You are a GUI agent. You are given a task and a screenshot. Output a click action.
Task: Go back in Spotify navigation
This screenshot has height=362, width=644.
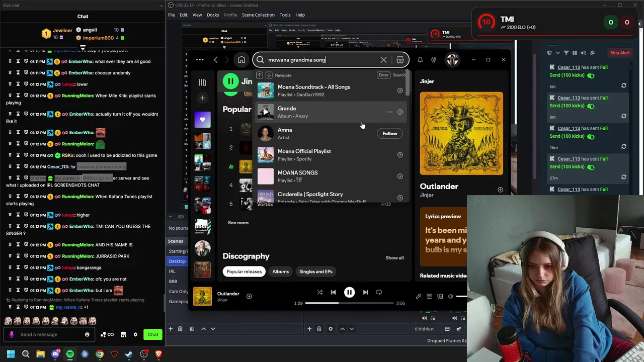(216, 60)
